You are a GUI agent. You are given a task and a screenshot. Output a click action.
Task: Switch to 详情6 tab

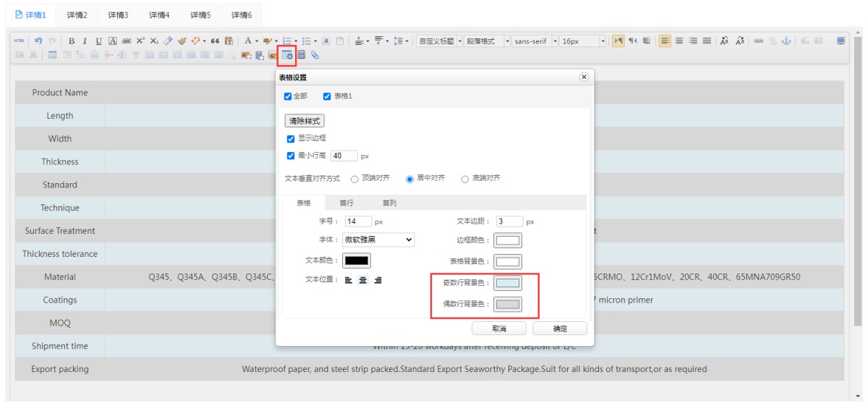pyautogui.click(x=242, y=14)
